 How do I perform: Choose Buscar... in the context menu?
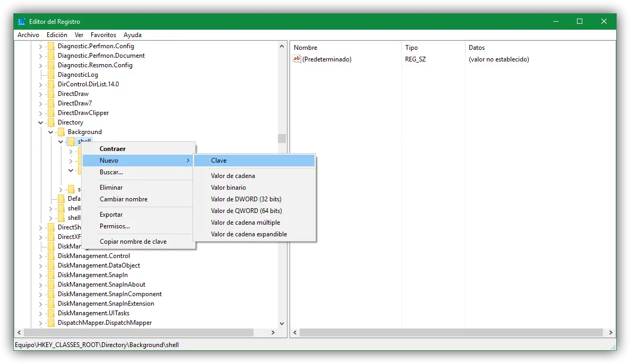tap(138, 172)
